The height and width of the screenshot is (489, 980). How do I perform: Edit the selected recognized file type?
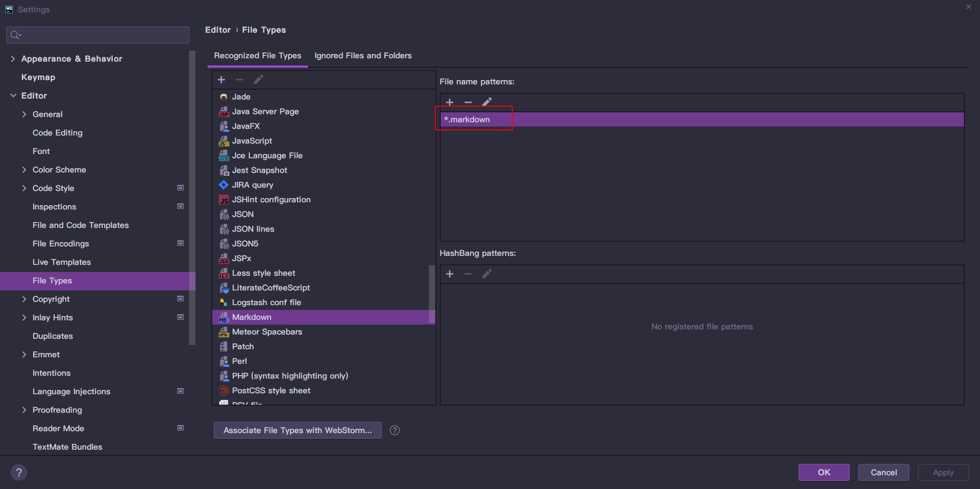click(258, 80)
